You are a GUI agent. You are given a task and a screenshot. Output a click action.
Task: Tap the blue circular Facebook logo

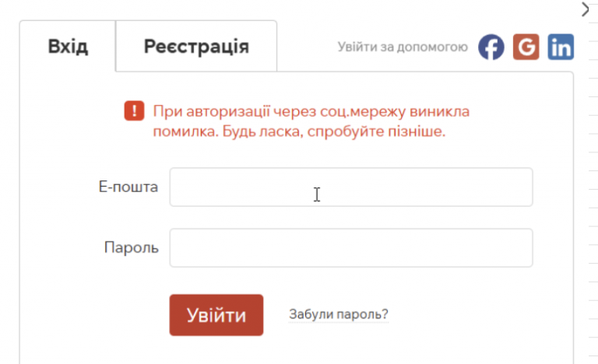(x=491, y=47)
